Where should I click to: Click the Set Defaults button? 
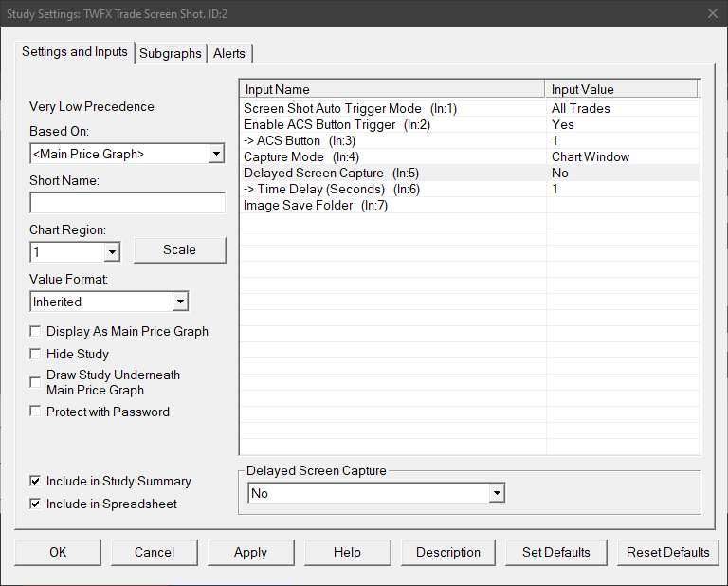pyautogui.click(x=555, y=552)
